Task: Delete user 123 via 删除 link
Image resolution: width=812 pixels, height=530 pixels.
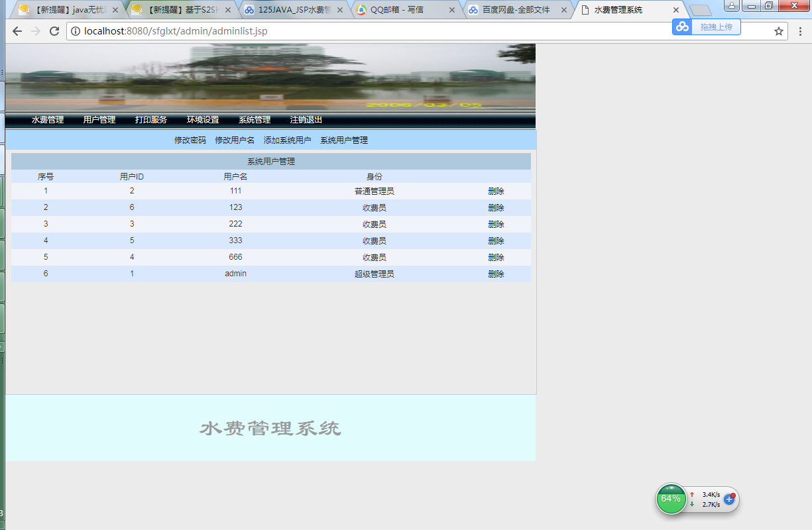Action: pos(496,207)
